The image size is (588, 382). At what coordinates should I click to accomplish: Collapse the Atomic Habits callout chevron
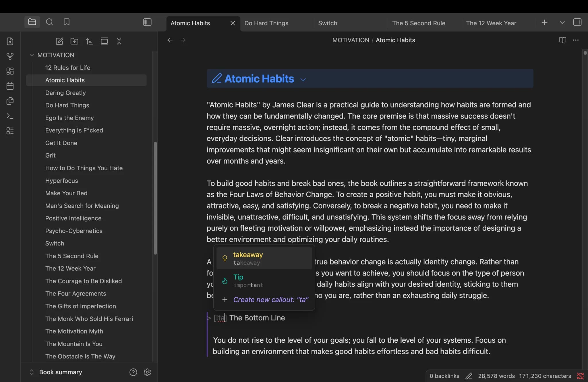coord(303,80)
